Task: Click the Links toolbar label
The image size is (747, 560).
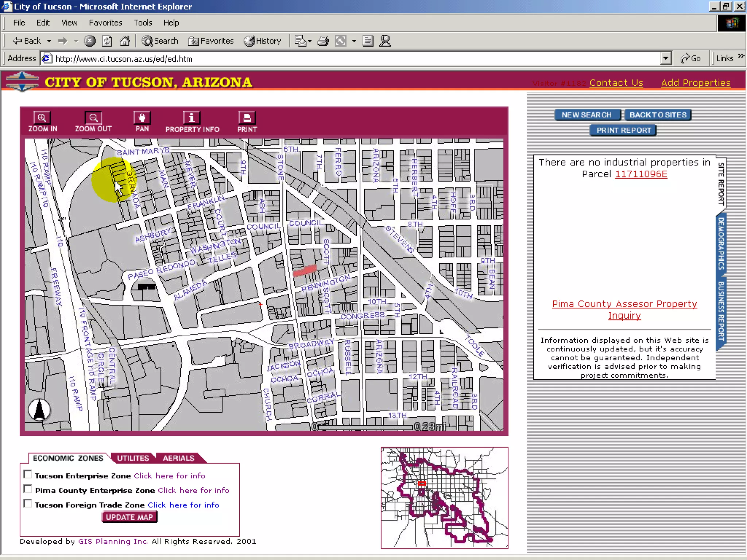Action: pos(725,58)
